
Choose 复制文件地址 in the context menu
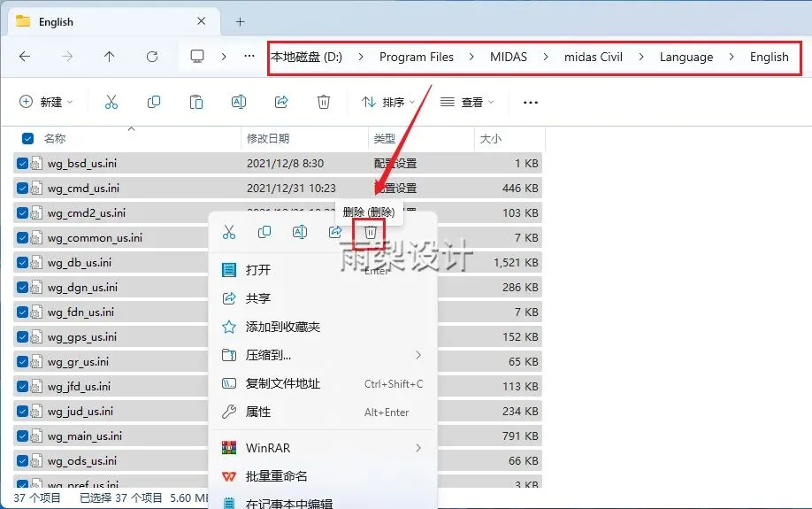coord(323,383)
